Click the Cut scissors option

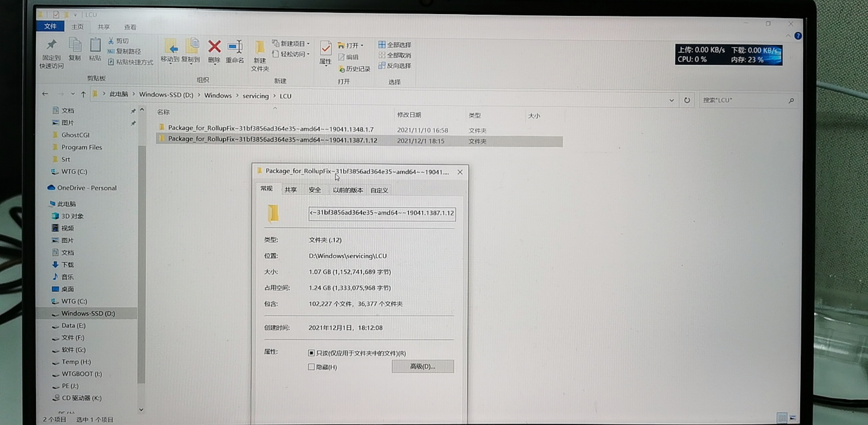tap(118, 41)
